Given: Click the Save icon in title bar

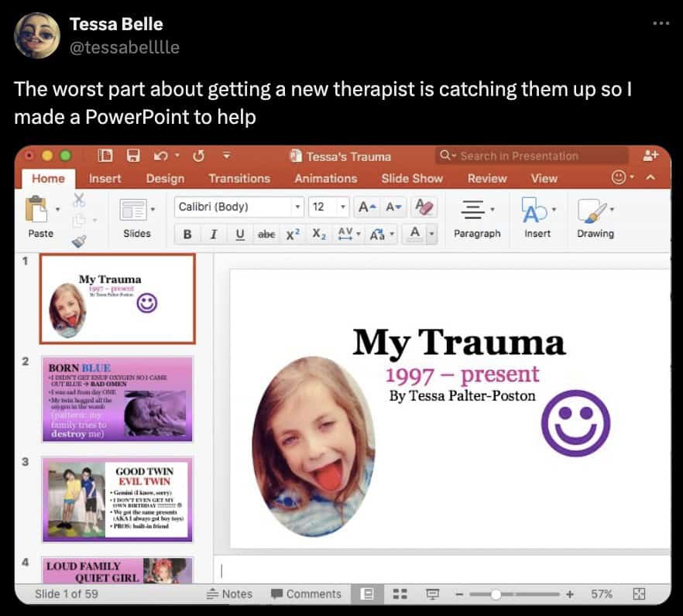Looking at the screenshot, I should [134, 156].
